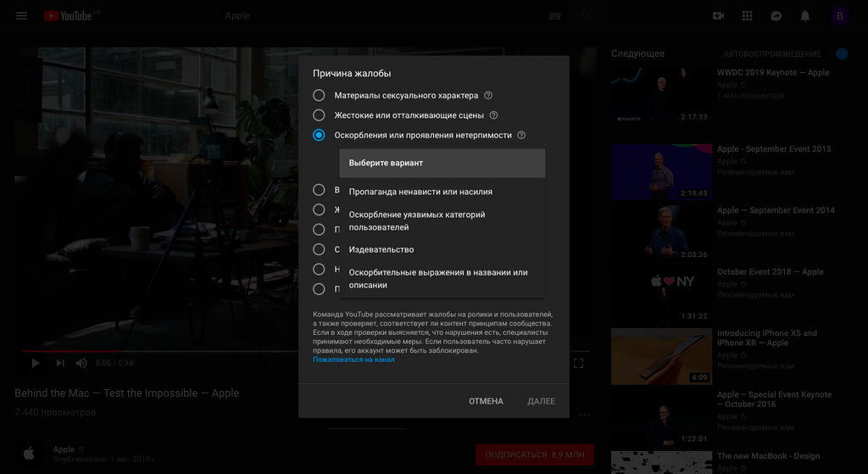Viewport: 868px width, 474px height.
Task: Play the video with the play button
Action: click(36, 363)
